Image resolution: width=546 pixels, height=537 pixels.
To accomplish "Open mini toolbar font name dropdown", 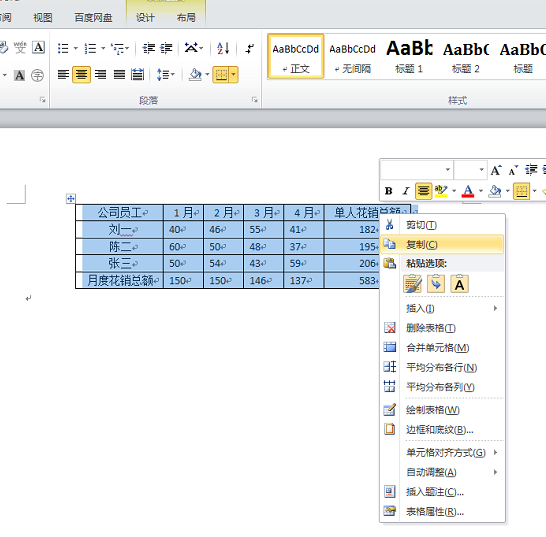I will point(448,170).
